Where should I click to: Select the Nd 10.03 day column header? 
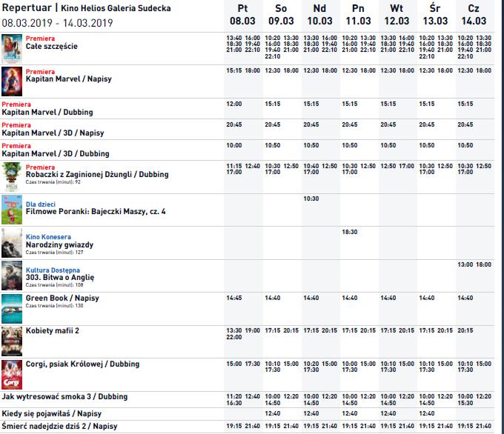[x=320, y=15]
